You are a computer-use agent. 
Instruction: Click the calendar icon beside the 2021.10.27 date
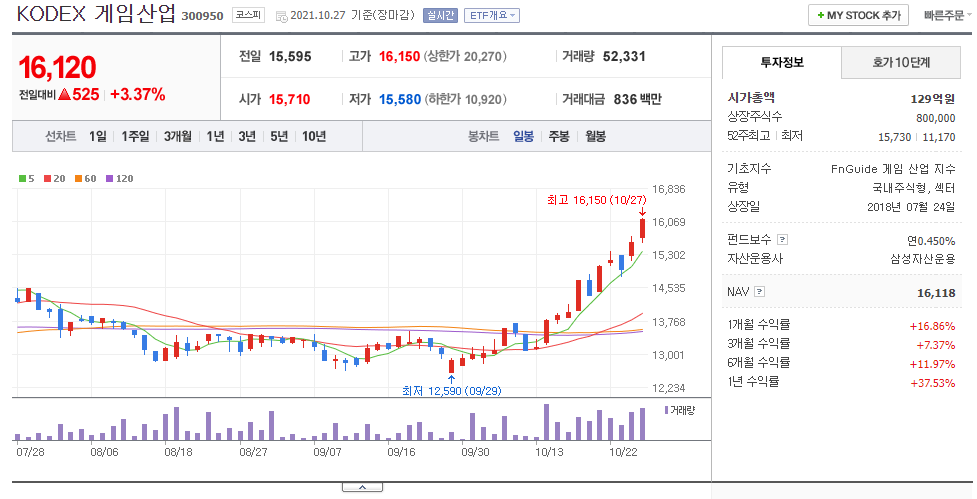(281, 16)
